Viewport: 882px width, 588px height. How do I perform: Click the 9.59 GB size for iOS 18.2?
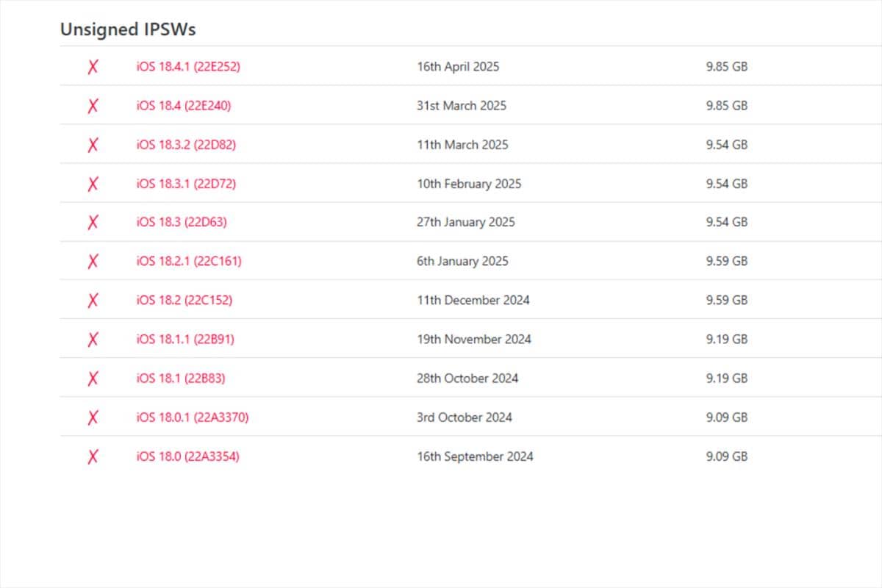pyautogui.click(x=726, y=300)
